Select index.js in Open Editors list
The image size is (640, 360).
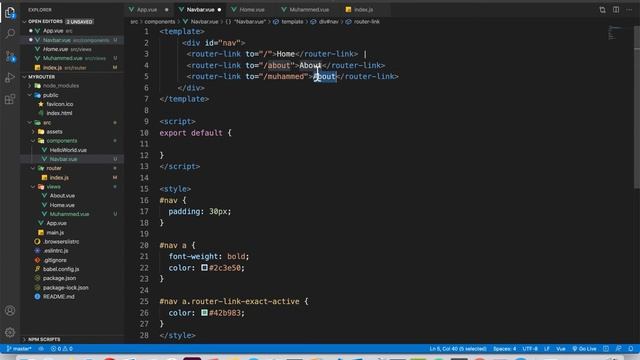[52, 67]
